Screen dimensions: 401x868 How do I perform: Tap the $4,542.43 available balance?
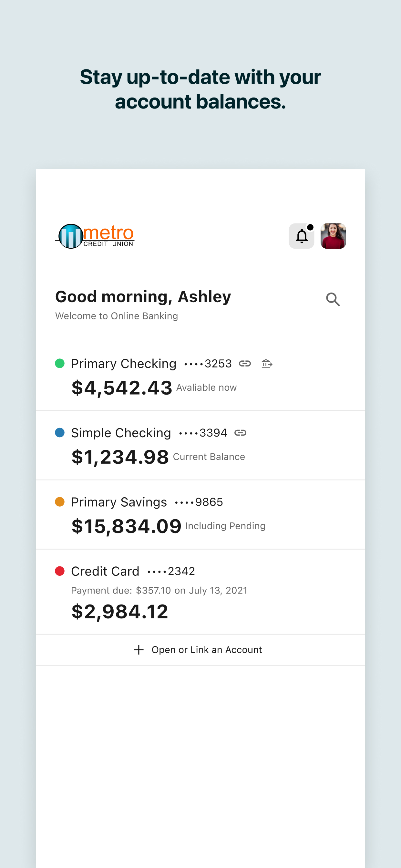pyautogui.click(x=122, y=388)
